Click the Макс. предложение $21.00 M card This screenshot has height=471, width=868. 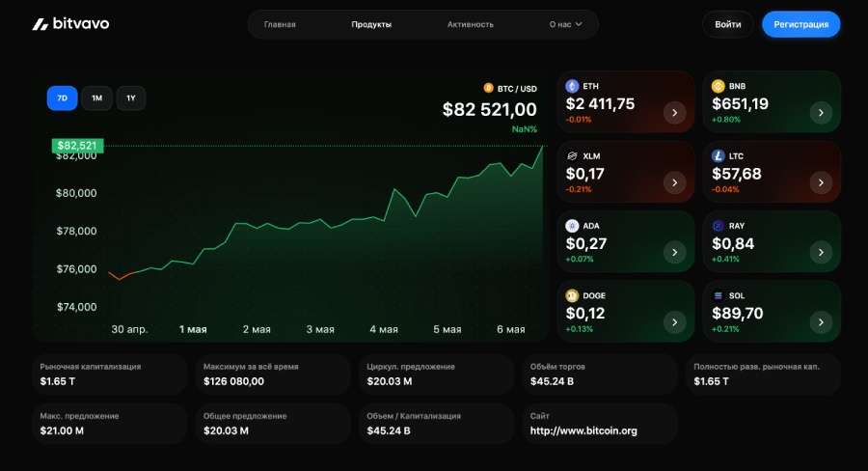pyautogui.click(x=110, y=424)
